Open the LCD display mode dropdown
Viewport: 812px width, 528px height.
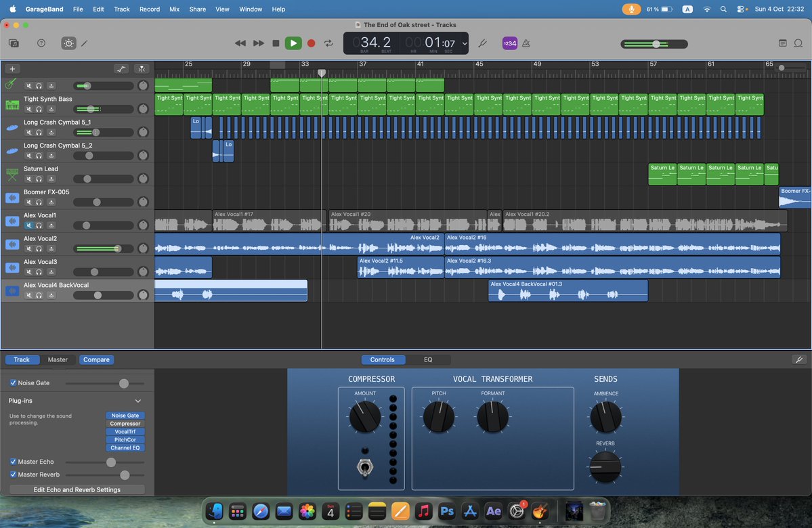[x=465, y=43]
